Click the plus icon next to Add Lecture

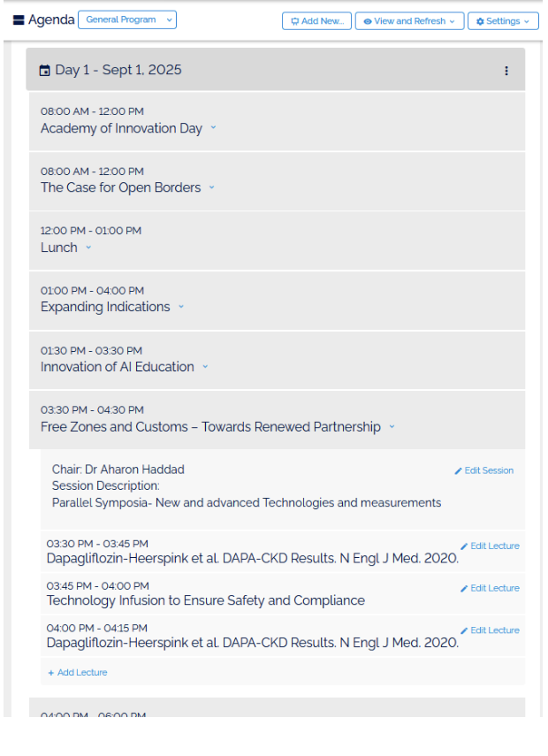coord(50,673)
